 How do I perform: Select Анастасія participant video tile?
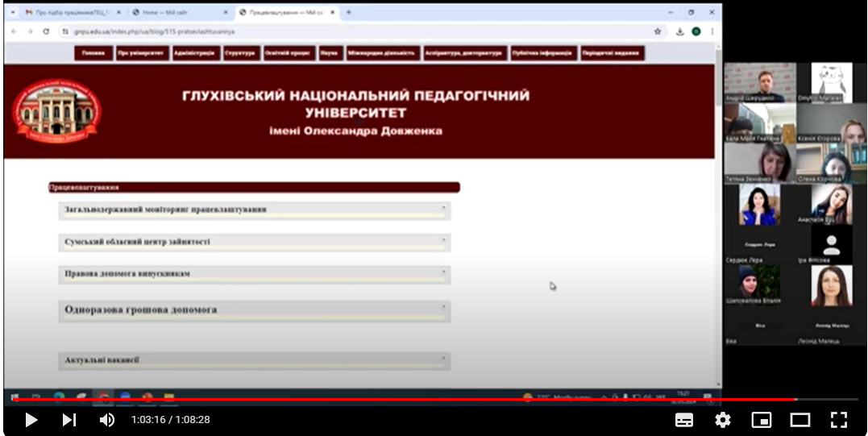tap(832, 204)
